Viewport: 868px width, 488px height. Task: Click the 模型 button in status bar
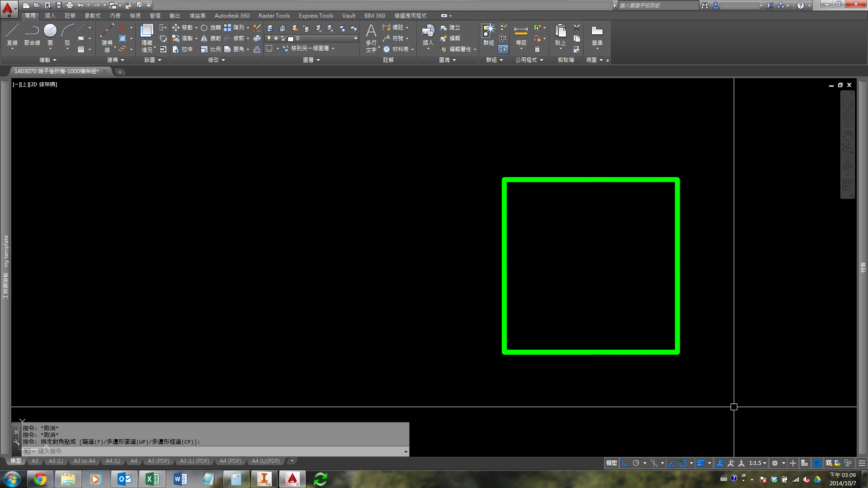click(x=611, y=463)
